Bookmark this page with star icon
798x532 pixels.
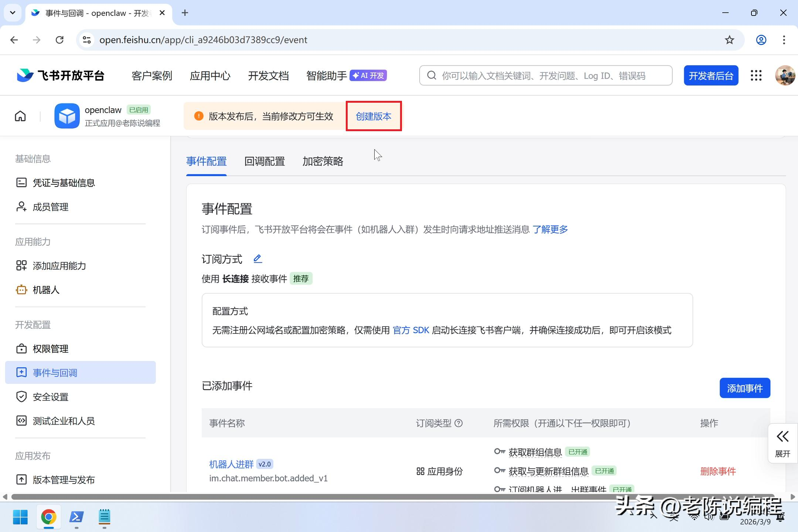point(729,40)
